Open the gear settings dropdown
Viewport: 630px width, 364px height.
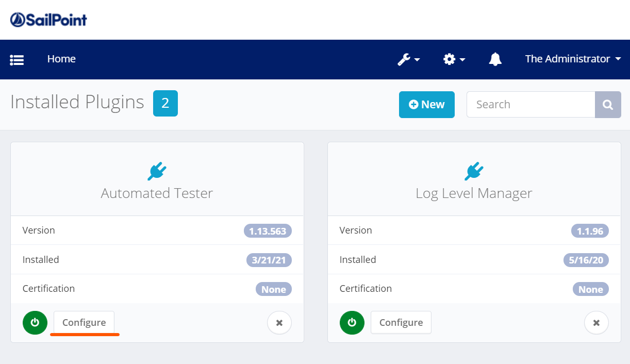454,59
